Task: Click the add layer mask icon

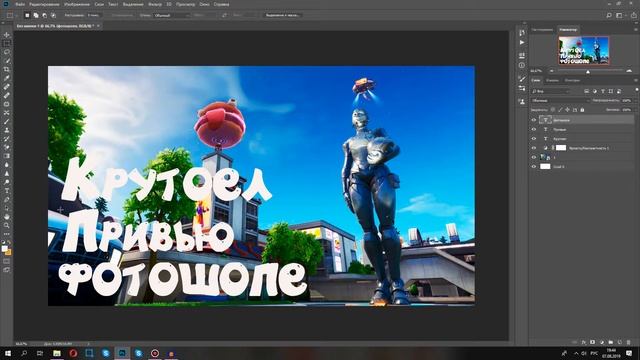Action: (593, 342)
